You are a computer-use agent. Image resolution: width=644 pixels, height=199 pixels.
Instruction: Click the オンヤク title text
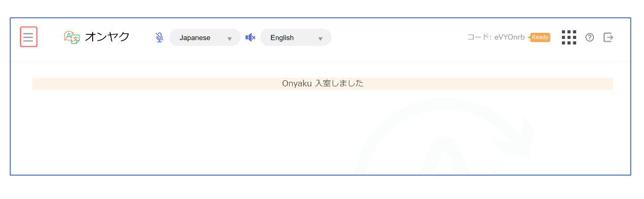[107, 37]
